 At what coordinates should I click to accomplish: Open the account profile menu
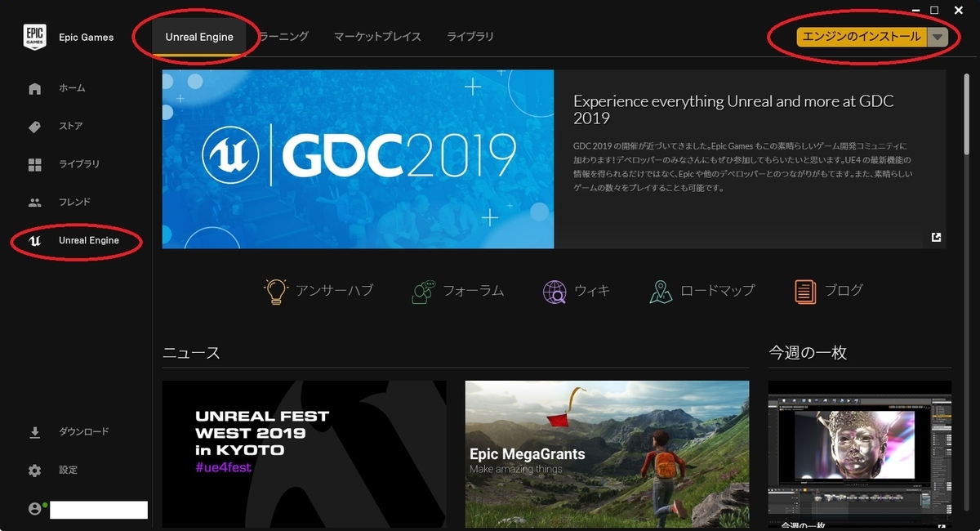(35, 509)
